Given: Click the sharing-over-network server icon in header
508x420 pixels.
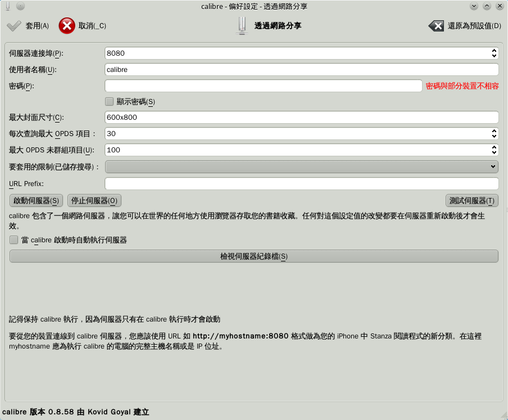Looking at the screenshot, I should tap(242, 26).
